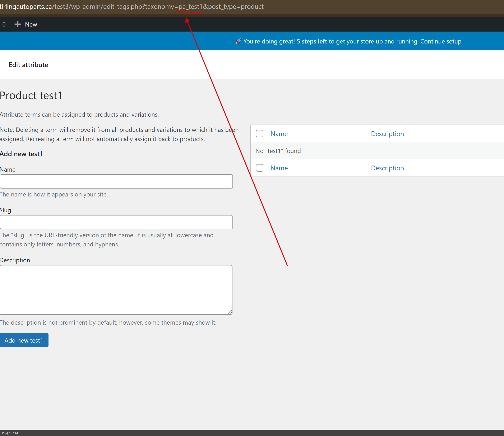Click the Edit attribute page header
Viewport: 504px width, 436px height.
28,65
